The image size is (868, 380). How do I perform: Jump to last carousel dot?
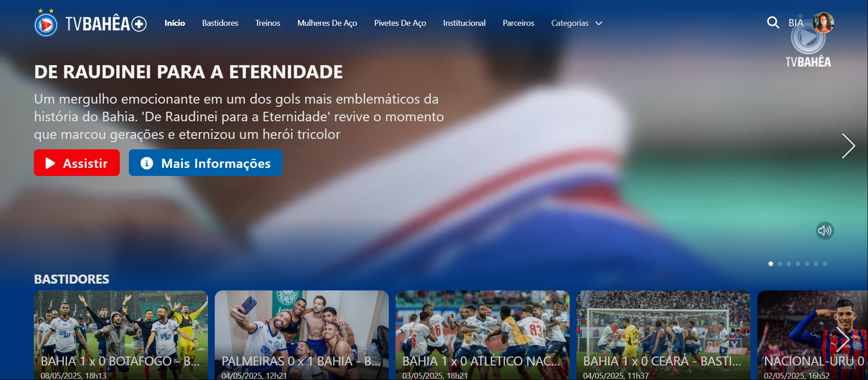tap(825, 264)
